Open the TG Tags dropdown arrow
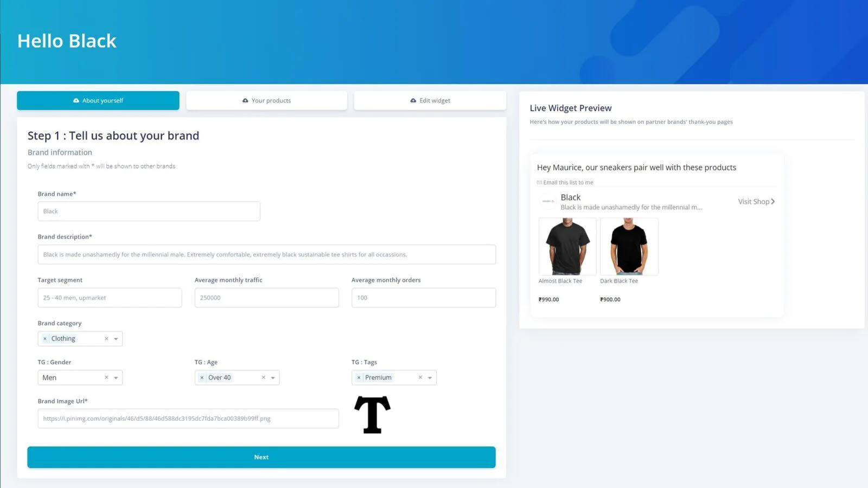The width and height of the screenshot is (868, 488). (x=430, y=378)
